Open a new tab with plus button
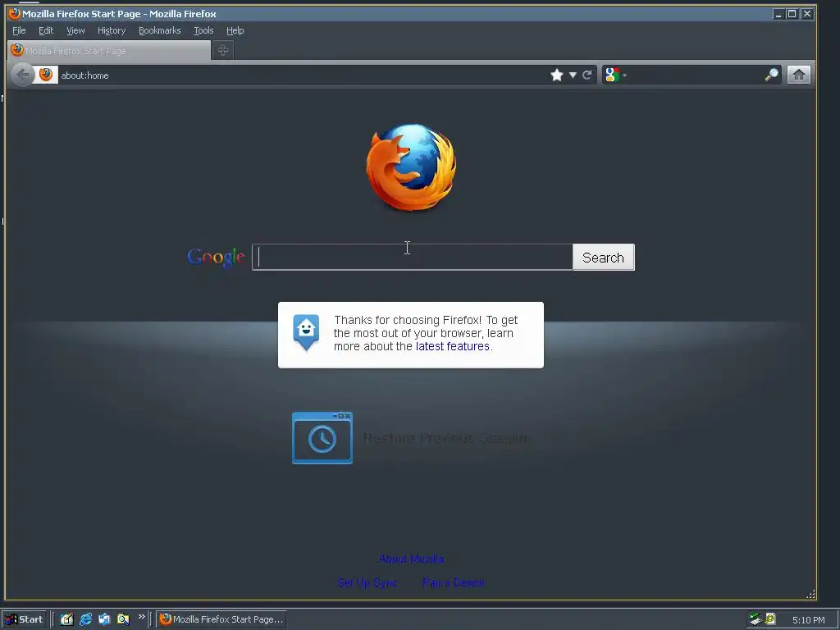 (223, 50)
